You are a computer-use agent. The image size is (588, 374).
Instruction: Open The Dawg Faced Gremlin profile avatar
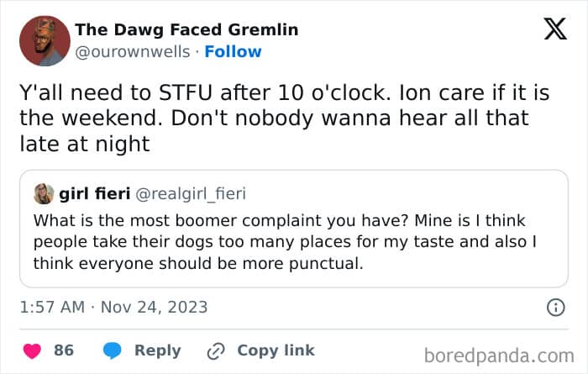click(x=40, y=40)
